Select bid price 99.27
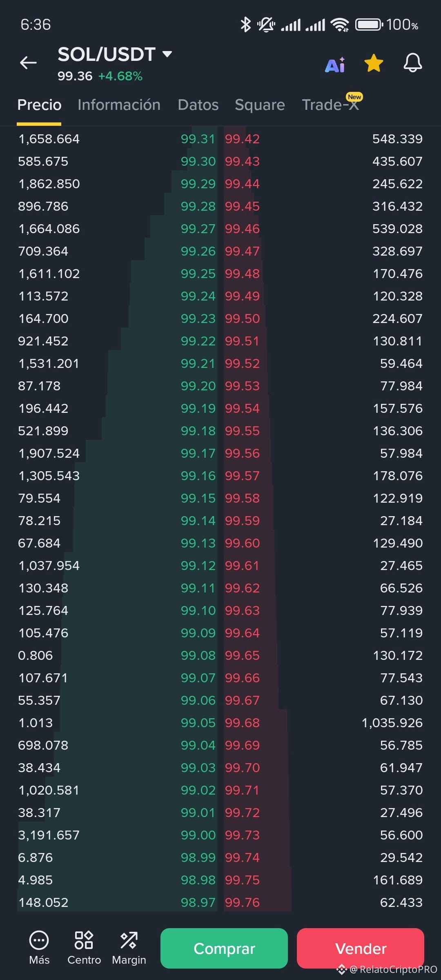Image resolution: width=441 pixels, height=980 pixels. click(x=198, y=229)
